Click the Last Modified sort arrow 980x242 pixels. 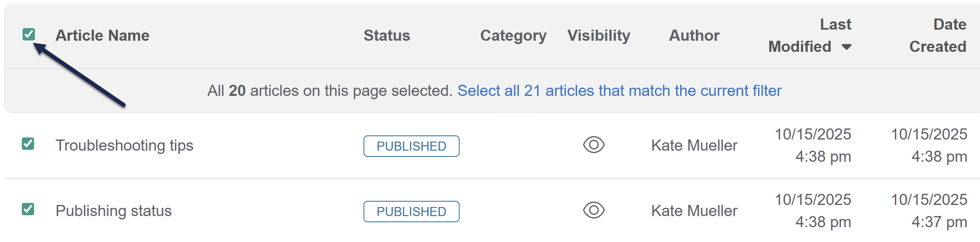(846, 47)
